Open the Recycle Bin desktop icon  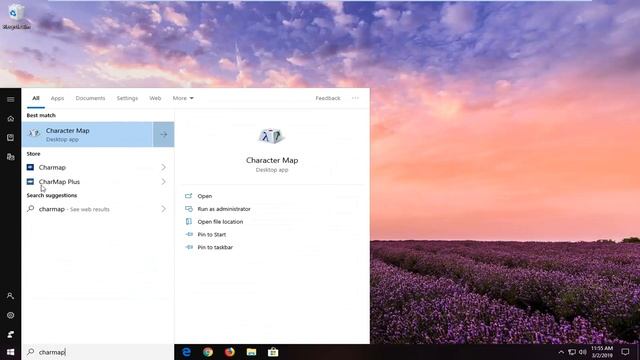(x=16, y=17)
